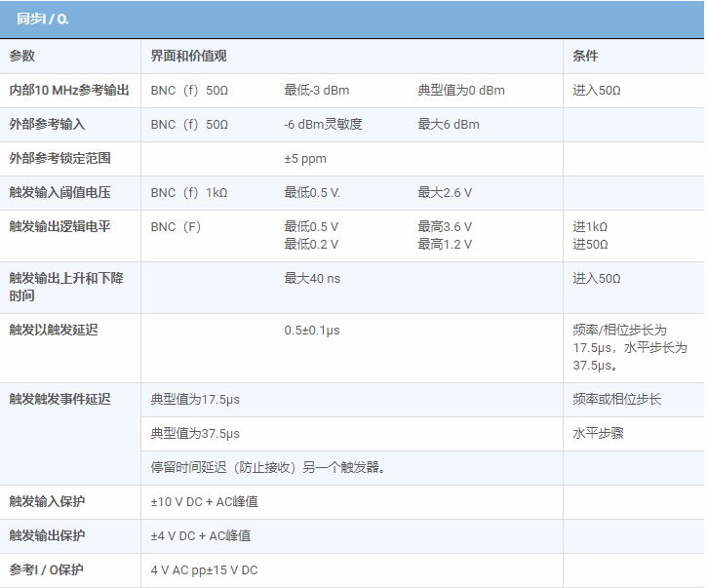Select the 最高3.6 V value
Screen dimensions: 707x588
(447, 227)
